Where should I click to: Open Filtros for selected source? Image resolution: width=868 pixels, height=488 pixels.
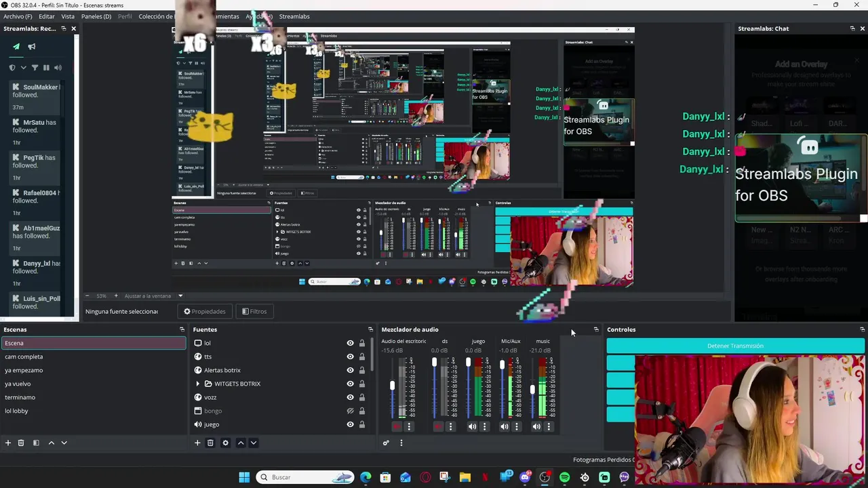254,311
